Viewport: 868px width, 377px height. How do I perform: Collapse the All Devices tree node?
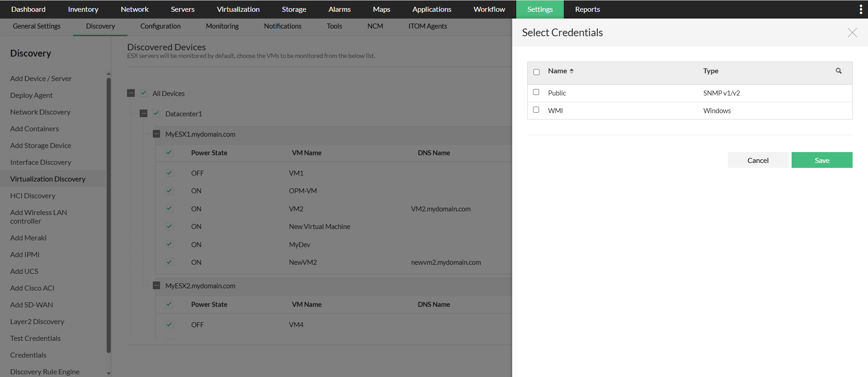(x=131, y=93)
